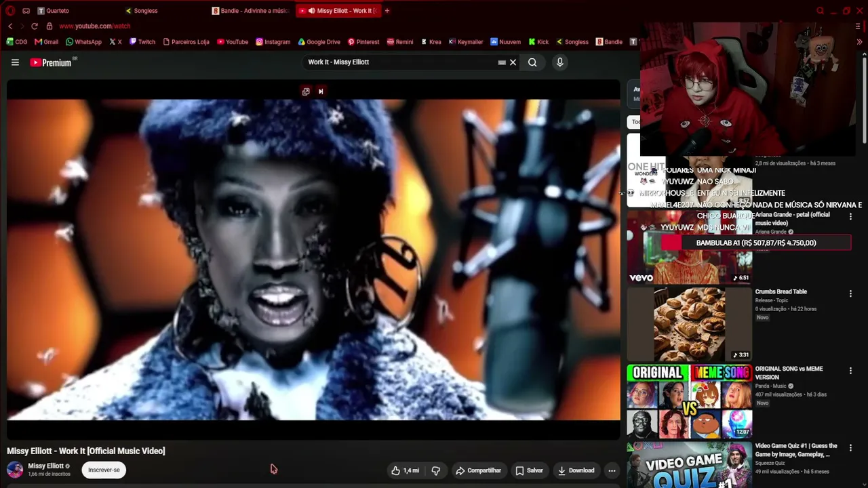Screen dimensions: 868x488
Task: Open a new browser tab
Action: 387,11
